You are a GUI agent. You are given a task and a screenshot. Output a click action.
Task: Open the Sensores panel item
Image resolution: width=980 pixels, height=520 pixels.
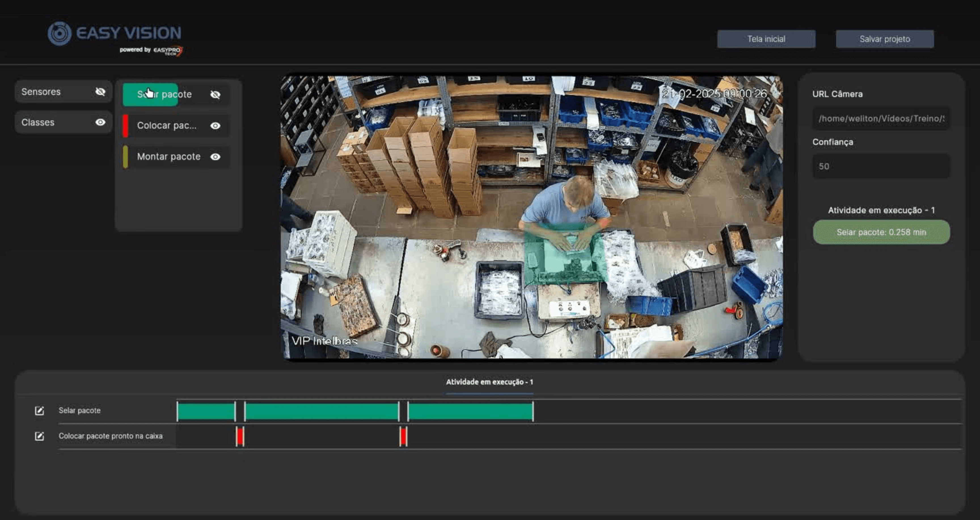(41, 91)
